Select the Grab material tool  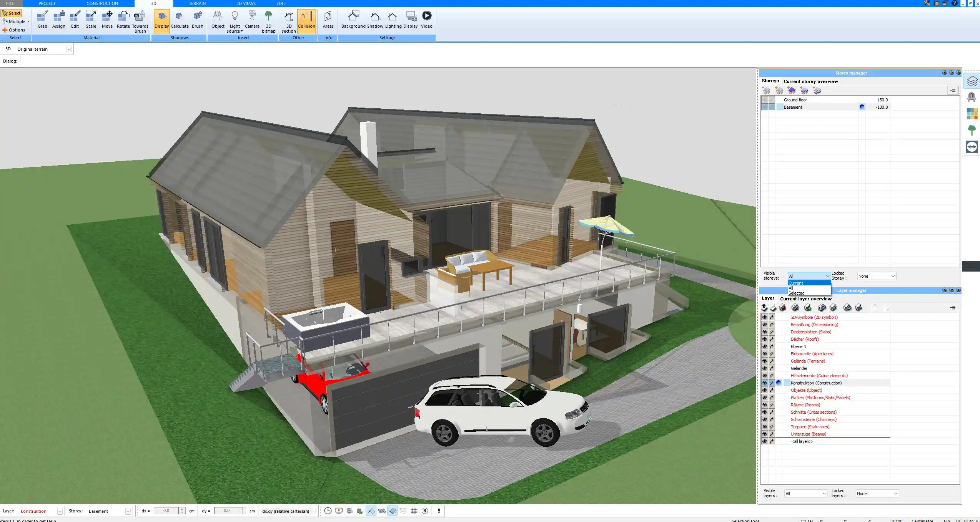point(42,20)
